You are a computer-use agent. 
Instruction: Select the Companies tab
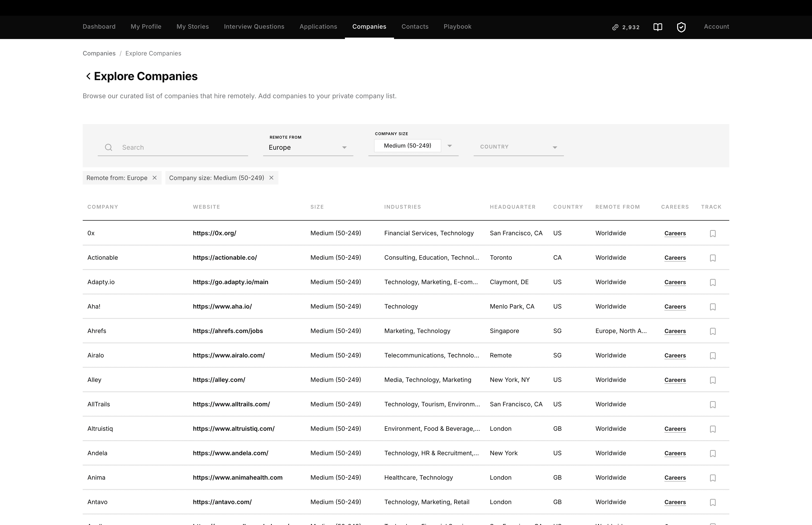[369, 27]
